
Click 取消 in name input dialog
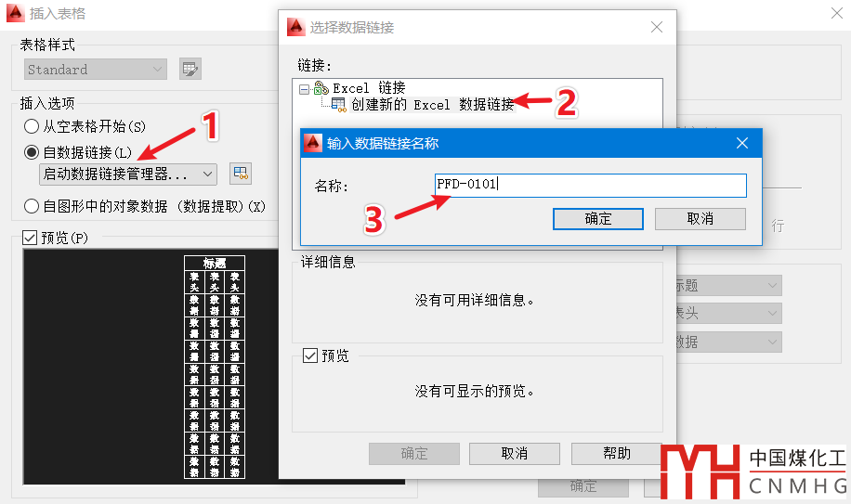700,219
